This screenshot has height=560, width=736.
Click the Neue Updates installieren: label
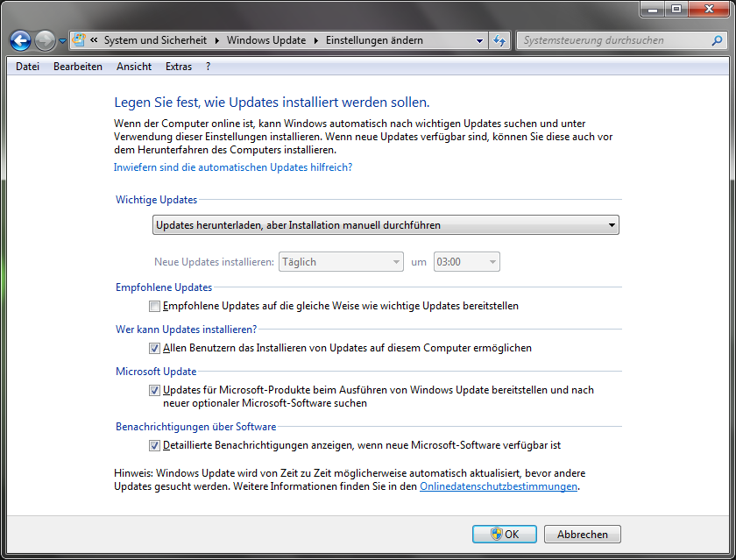[x=214, y=262]
